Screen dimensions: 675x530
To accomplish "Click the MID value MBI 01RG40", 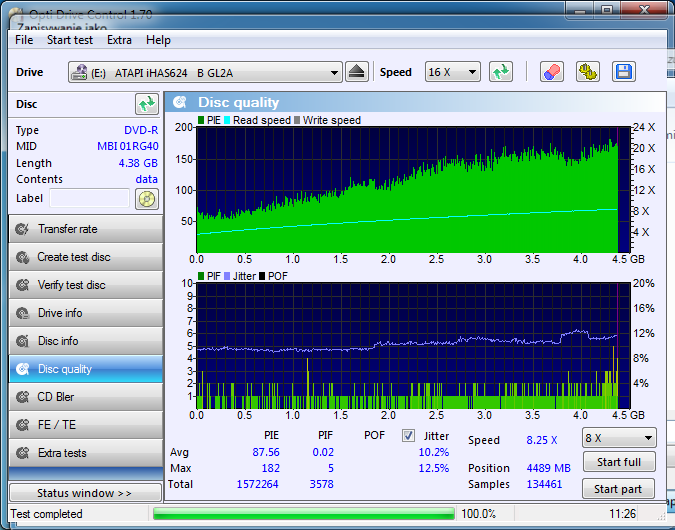I will [127, 146].
